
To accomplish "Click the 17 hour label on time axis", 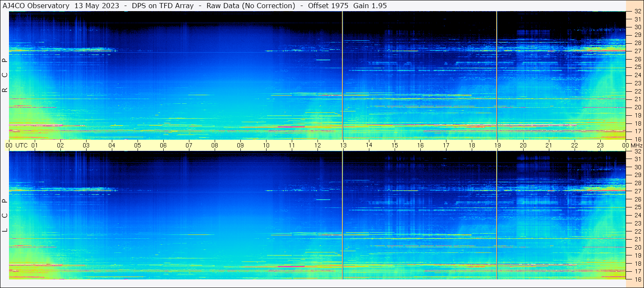I will (446, 145).
